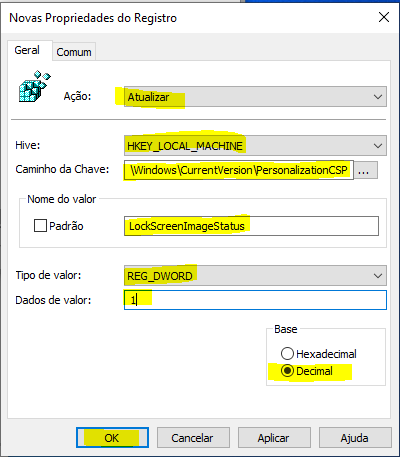Click the Hive dropdown chevron
400x457 pixels.
378,146
